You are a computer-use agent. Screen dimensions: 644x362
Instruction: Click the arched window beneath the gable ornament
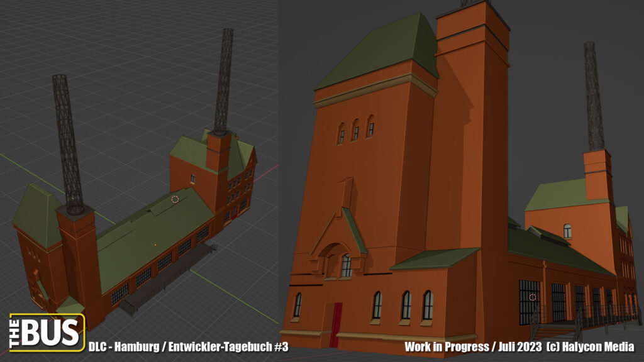pyautogui.click(x=346, y=265)
